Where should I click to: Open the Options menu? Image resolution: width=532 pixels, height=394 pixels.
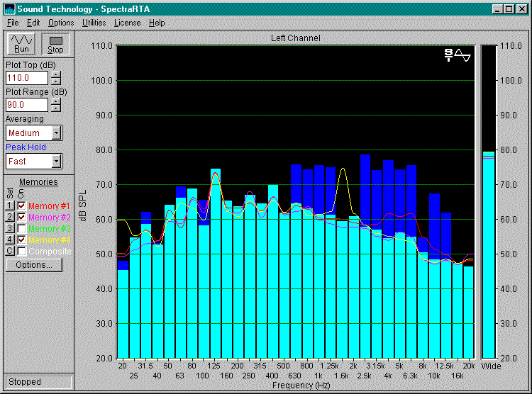click(61, 23)
